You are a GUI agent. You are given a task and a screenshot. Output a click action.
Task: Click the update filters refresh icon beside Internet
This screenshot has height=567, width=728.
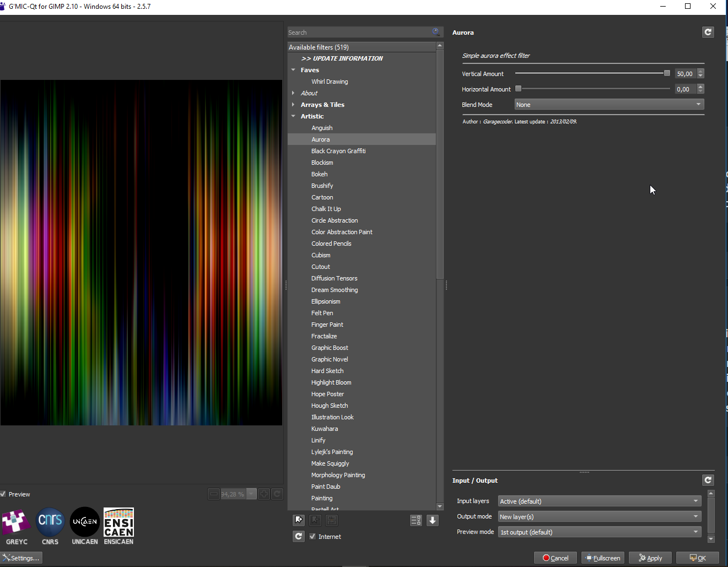(x=299, y=536)
